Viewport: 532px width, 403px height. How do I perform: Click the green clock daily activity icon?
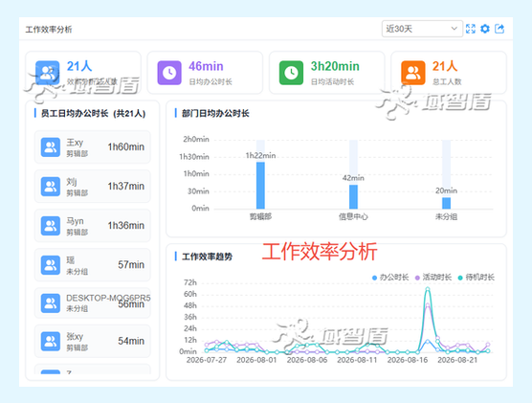291,73
